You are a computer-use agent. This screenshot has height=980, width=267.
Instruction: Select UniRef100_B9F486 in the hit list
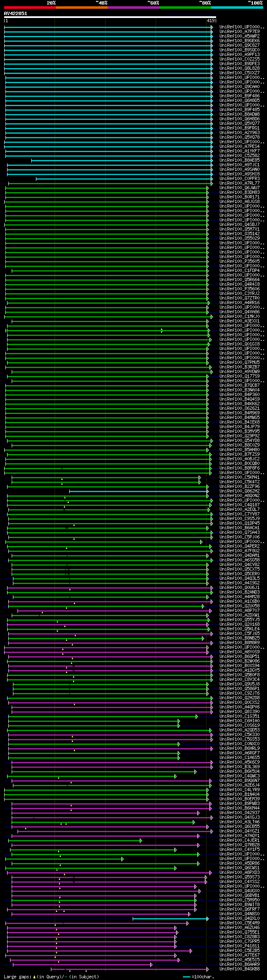239,96
